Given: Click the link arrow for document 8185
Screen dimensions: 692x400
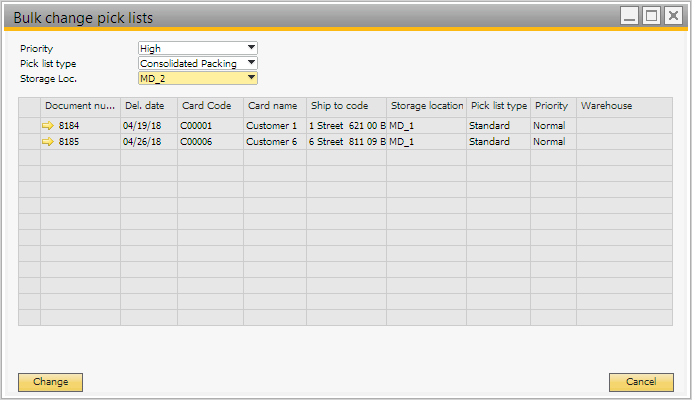Looking at the screenshot, I should (49, 142).
